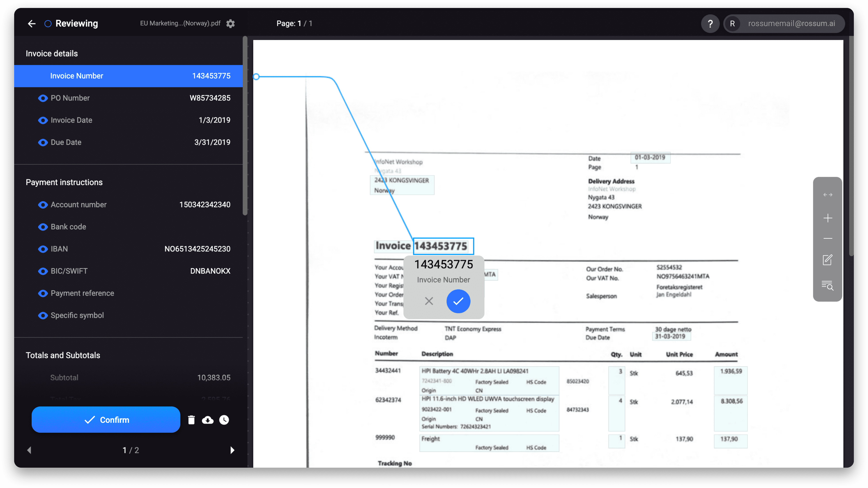
Task: Toggle eye icon for Due Date
Action: (x=43, y=143)
